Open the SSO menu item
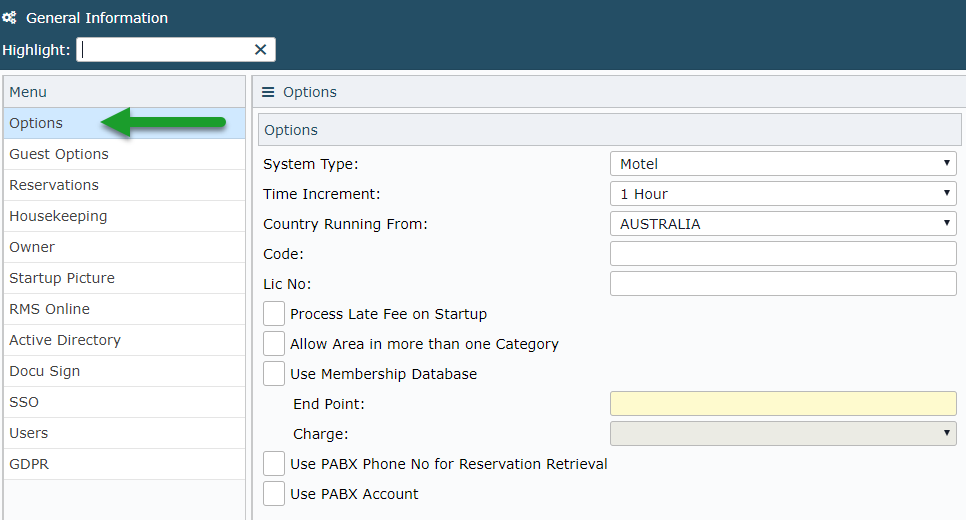This screenshot has height=520, width=966. 124,402
